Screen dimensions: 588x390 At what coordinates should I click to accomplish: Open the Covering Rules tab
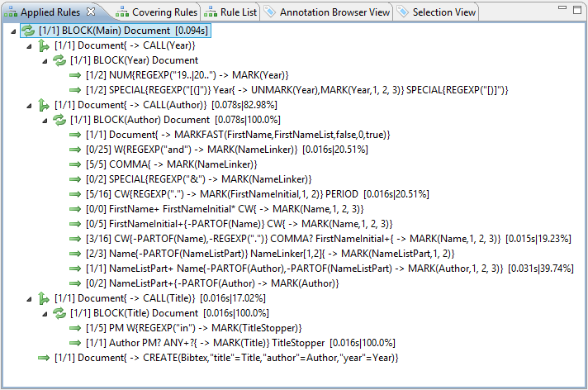(x=156, y=12)
